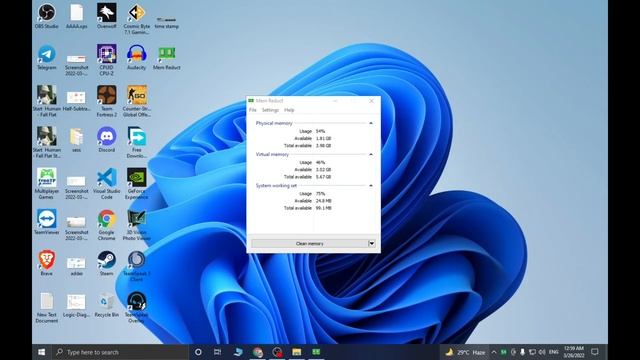Viewport: 640px width, 360px height.
Task: Select the New Text Document file
Action: click(x=47, y=307)
